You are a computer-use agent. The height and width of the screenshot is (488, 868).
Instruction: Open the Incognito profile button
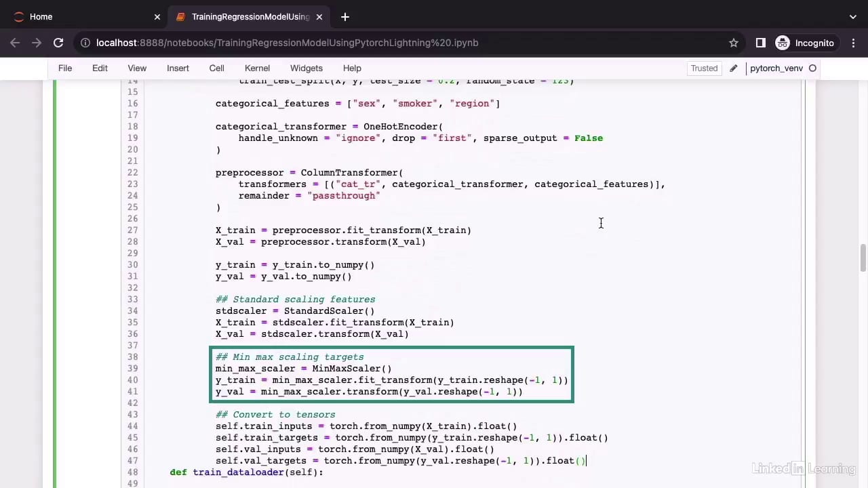tap(805, 43)
